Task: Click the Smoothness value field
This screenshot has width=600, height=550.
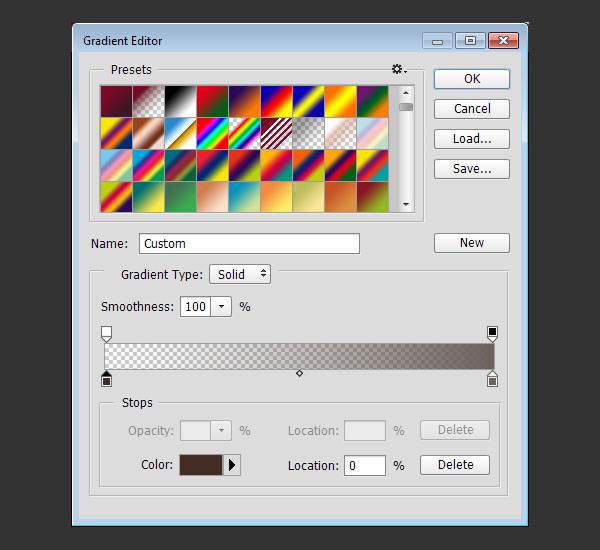Action: (195, 307)
